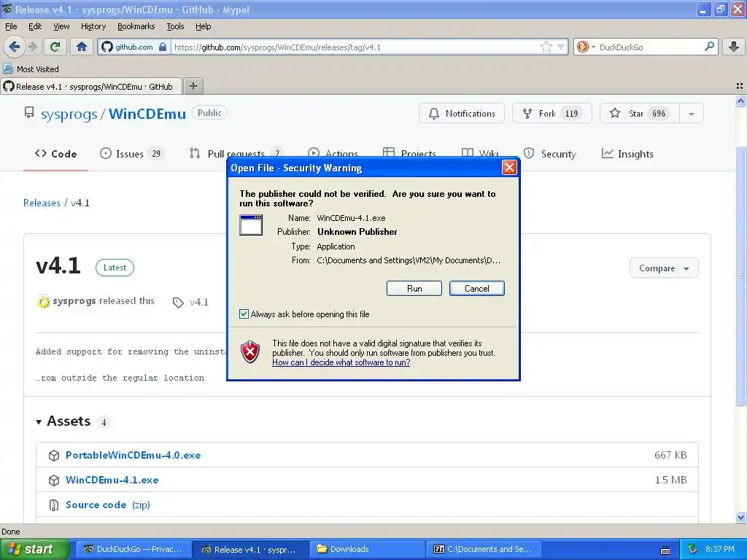Open the address bar history dropdown arrow
Screen dimensions: 747x560
tap(561, 47)
